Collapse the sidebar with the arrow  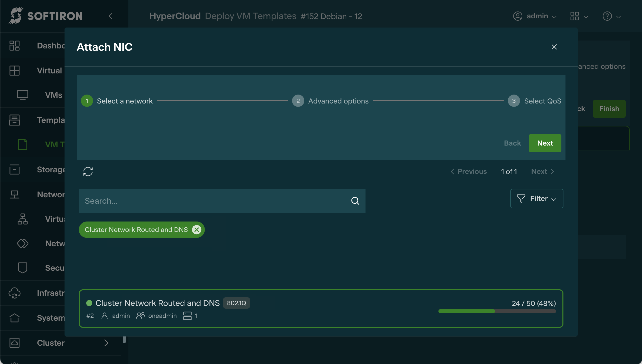110,16
